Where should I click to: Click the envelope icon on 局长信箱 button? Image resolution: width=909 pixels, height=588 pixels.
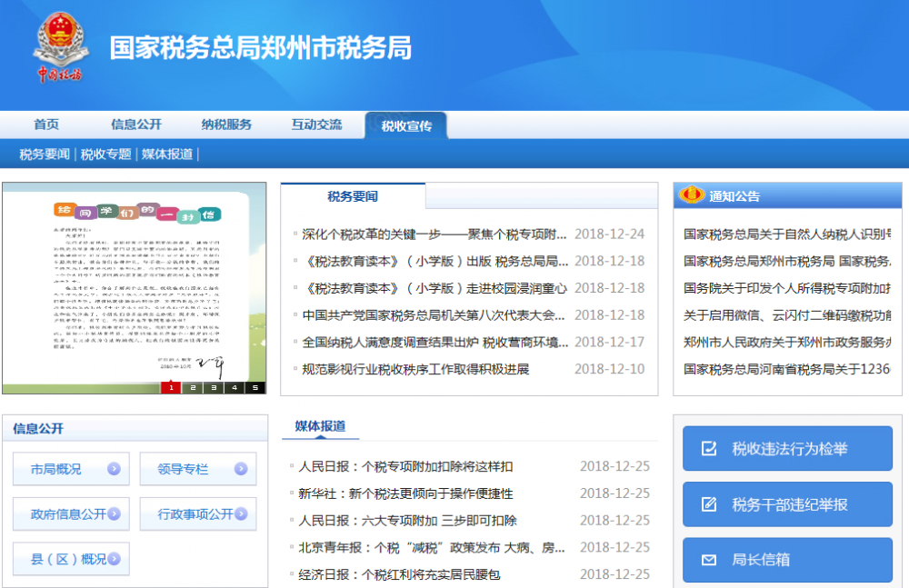tap(709, 561)
